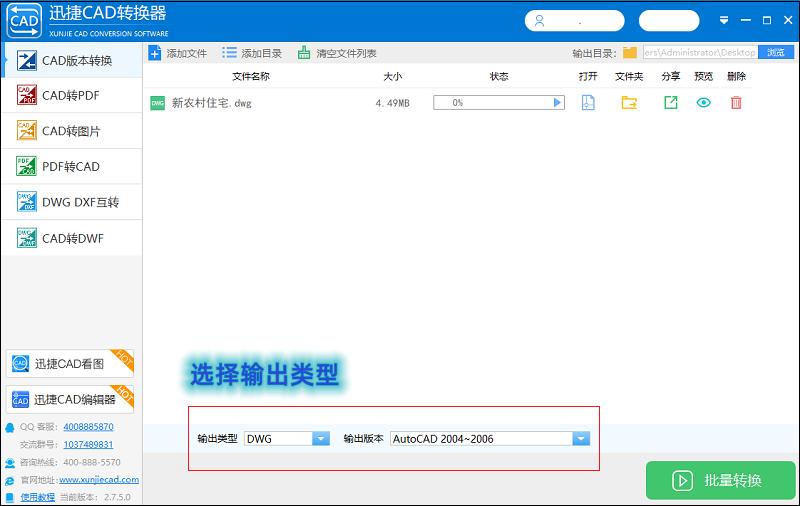800x506 pixels.
Task: Minimize the converter window
Action: coord(745,20)
